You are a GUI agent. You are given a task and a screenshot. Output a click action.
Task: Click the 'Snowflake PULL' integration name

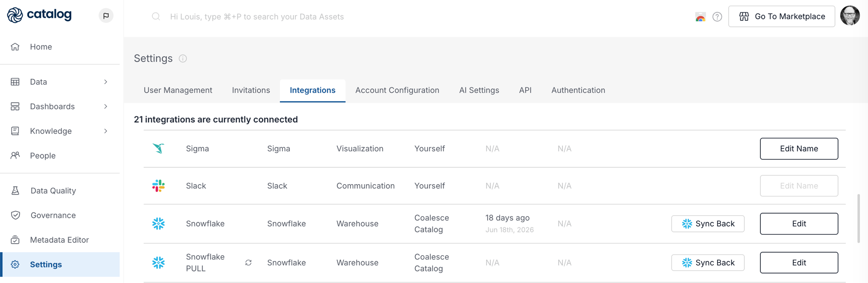point(205,263)
